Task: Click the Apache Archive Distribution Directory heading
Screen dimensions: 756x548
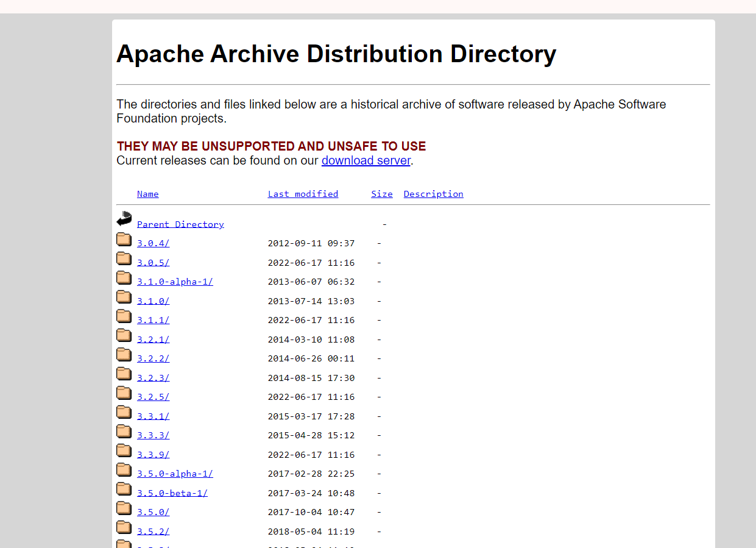Action: coord(336,54)
